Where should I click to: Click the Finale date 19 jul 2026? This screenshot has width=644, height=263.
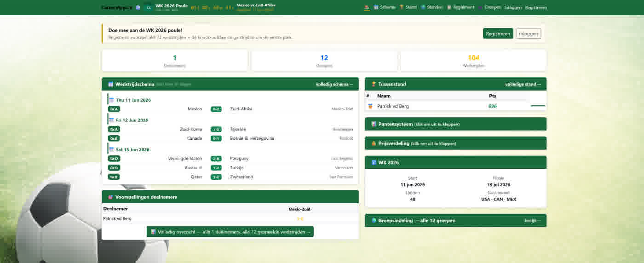point(498,184)
